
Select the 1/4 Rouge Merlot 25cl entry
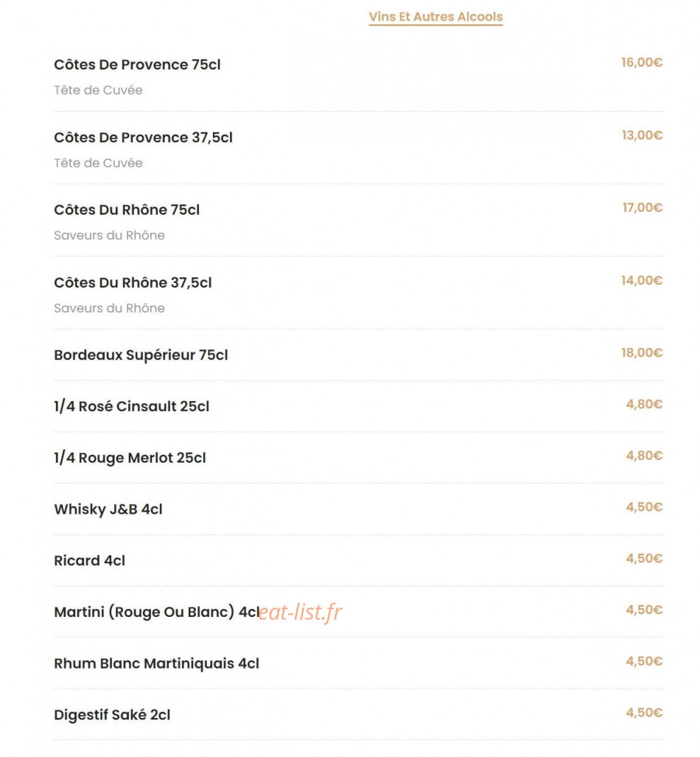tap(130, 458)
